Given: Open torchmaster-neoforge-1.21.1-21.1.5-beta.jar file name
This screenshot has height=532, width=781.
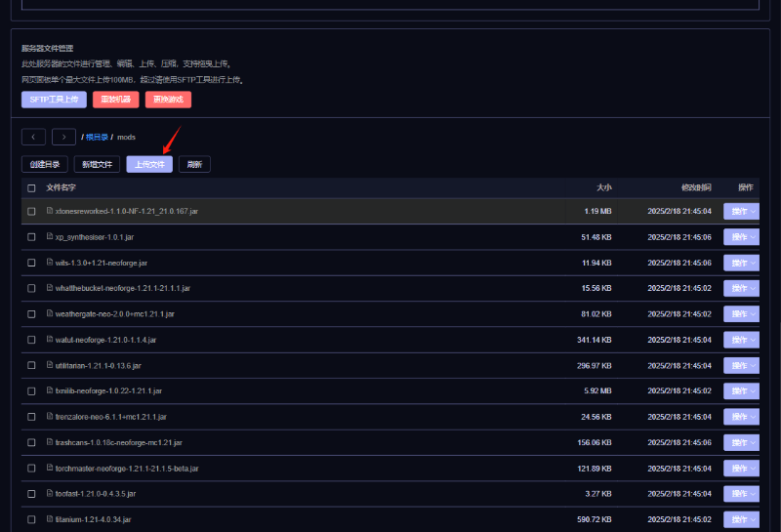Looking at the screenshot, I should [127, 469].
